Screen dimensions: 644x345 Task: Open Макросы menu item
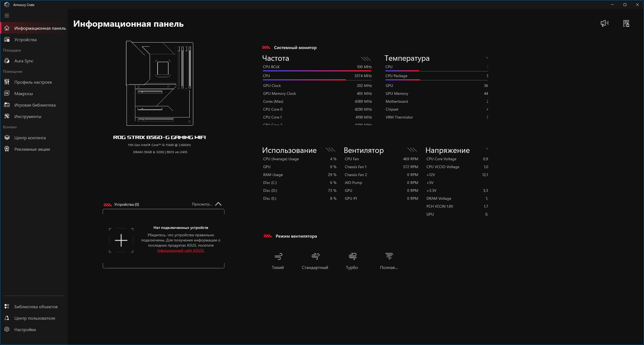coord(34,93)
